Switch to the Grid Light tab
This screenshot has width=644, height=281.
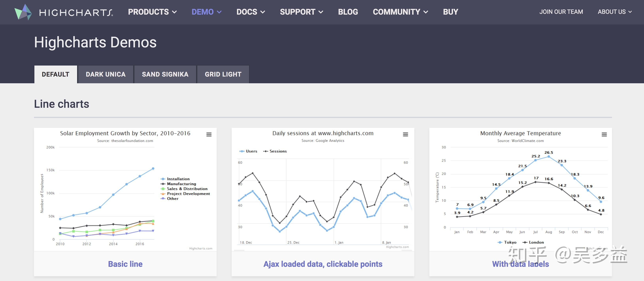(223, 74)
